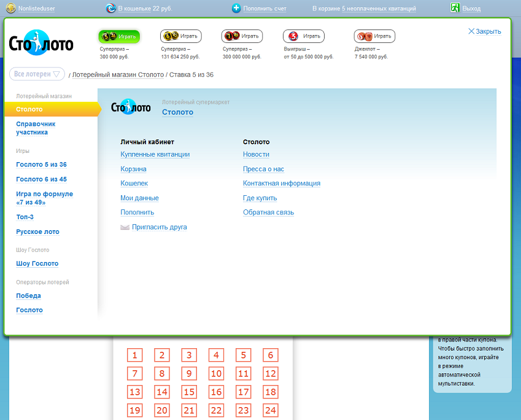
Task: Open unpaid receipts link in cart
Action: 379,9
